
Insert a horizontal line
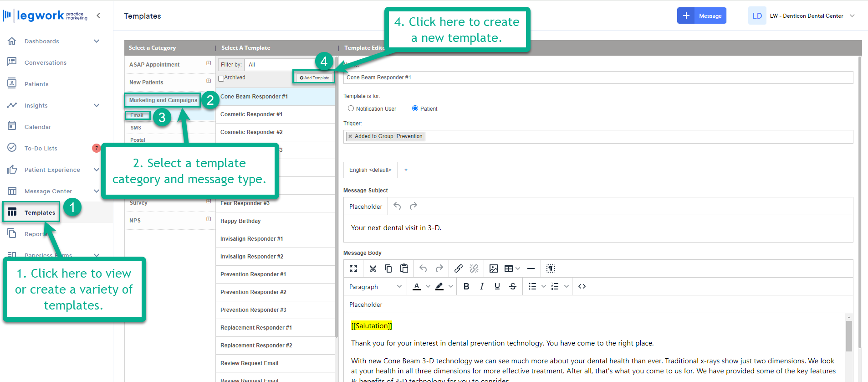[531, 268]
